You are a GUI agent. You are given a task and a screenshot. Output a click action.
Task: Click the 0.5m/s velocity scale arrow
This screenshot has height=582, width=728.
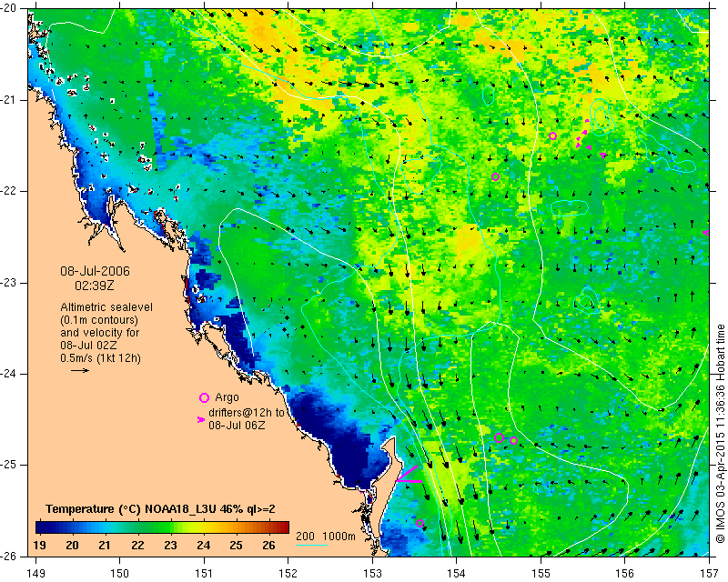pyautogui.click(x=80, y=370)
